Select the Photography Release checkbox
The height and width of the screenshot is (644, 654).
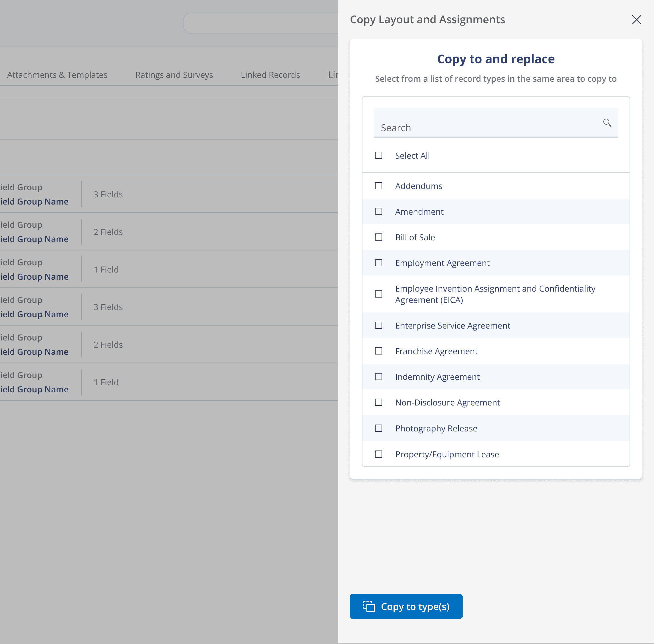[378, 428]
